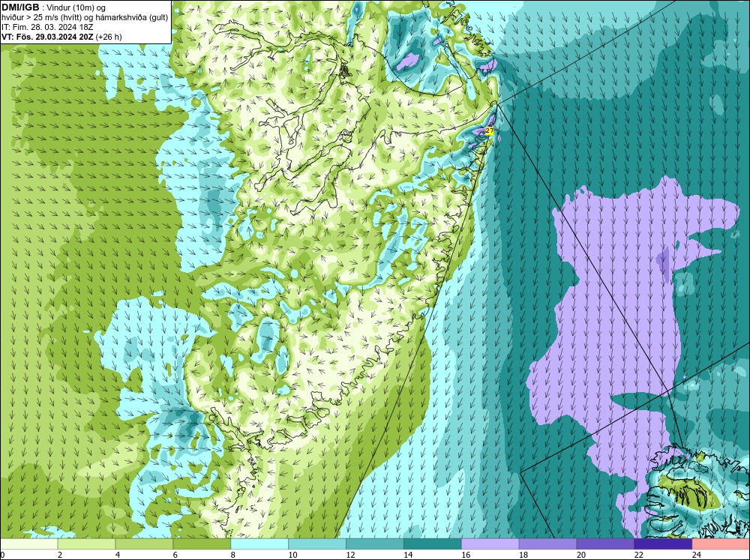Click the scale label '6'
Image resolution: width=750 pixels, height=560 pixels.
pos(175,555)
